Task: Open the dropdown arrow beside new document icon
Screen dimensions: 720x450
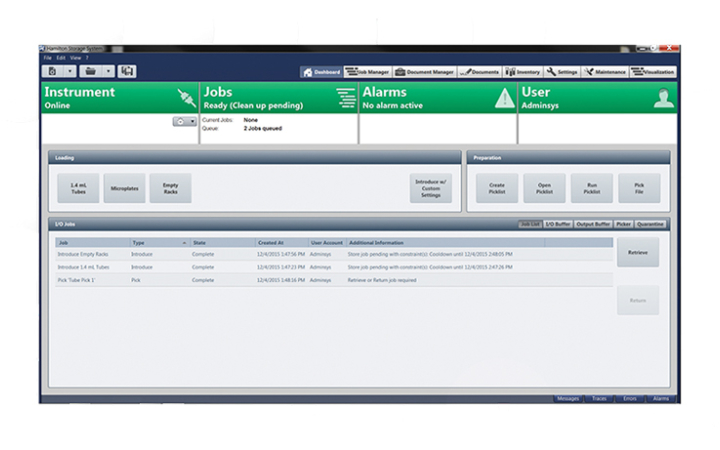Action: coord(70,71)
